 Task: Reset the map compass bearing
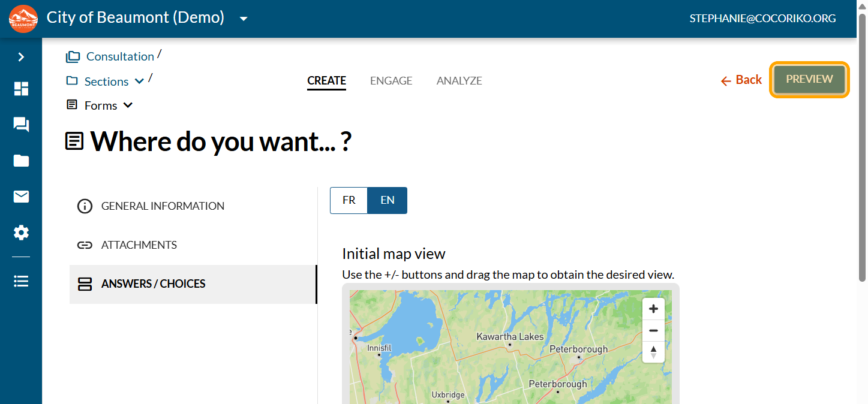(653, 352)
